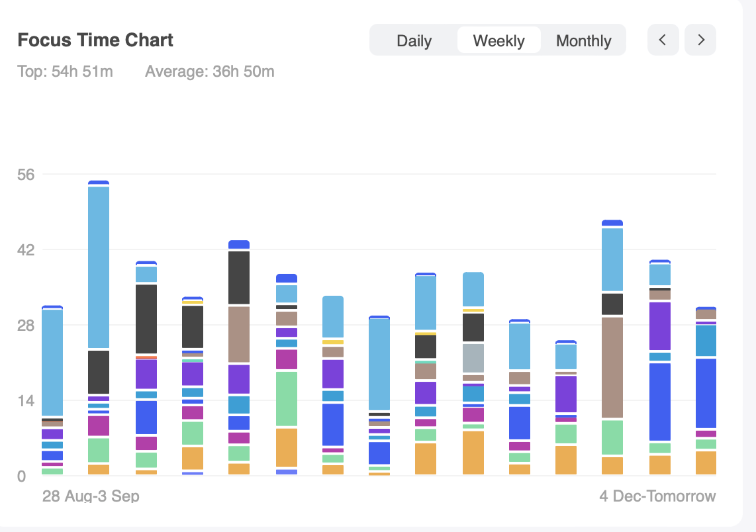This screenshot has width=756, height=532.
Task: Switch to the Monthly view
Action: pos(583,40)
